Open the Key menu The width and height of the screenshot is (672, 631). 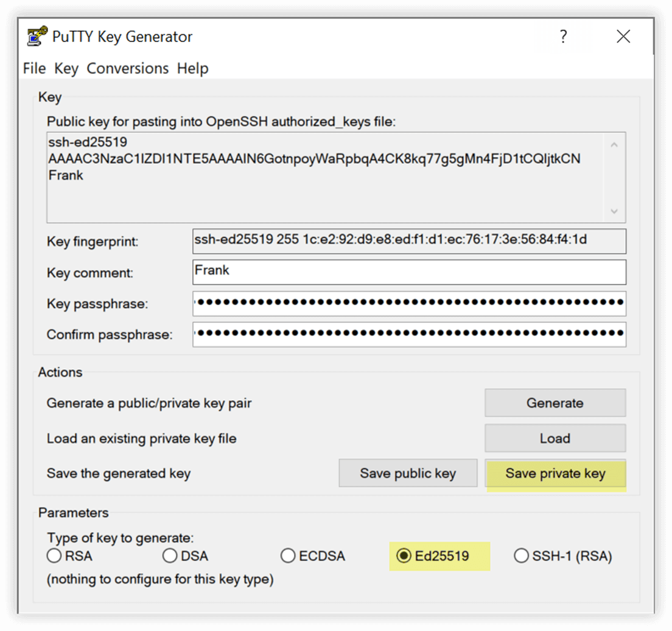(66, 68)
